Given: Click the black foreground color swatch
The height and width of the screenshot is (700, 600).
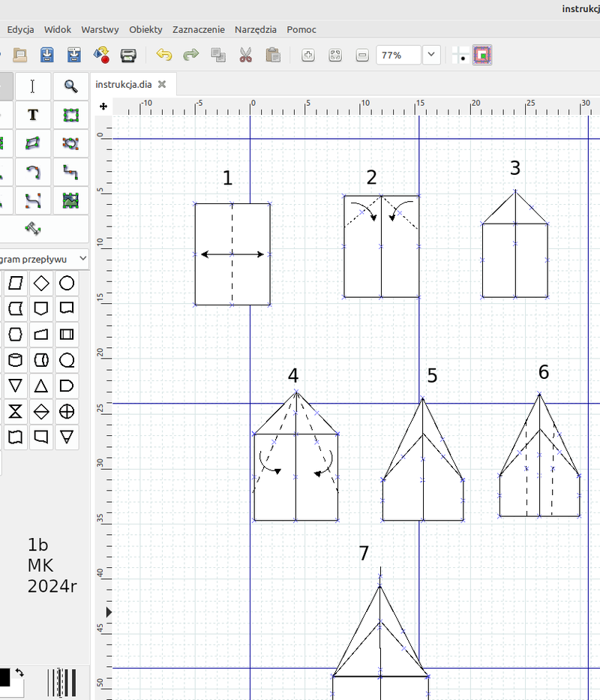Looking at the screenshot, I should [x=4, y=677].
